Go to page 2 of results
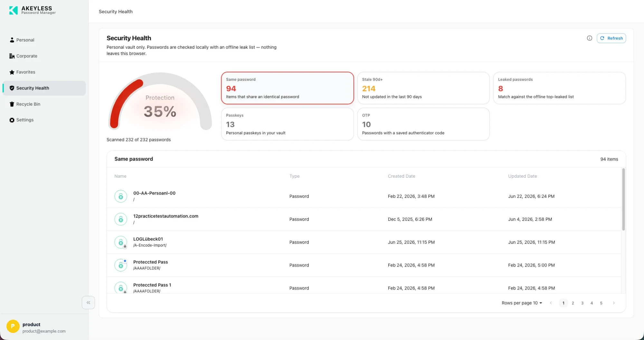This screenshot has height=340, width=644. (x=573, y=303)
